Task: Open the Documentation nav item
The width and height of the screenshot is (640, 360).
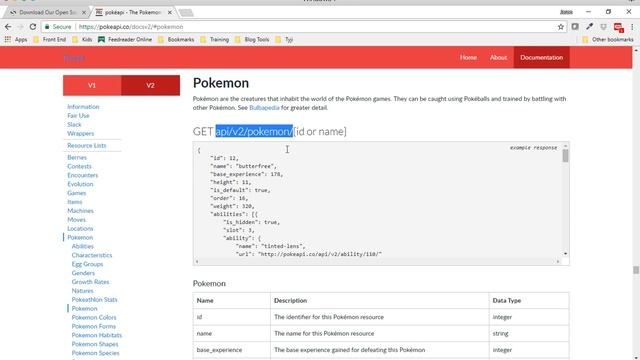Action: (x=542, y=58)
